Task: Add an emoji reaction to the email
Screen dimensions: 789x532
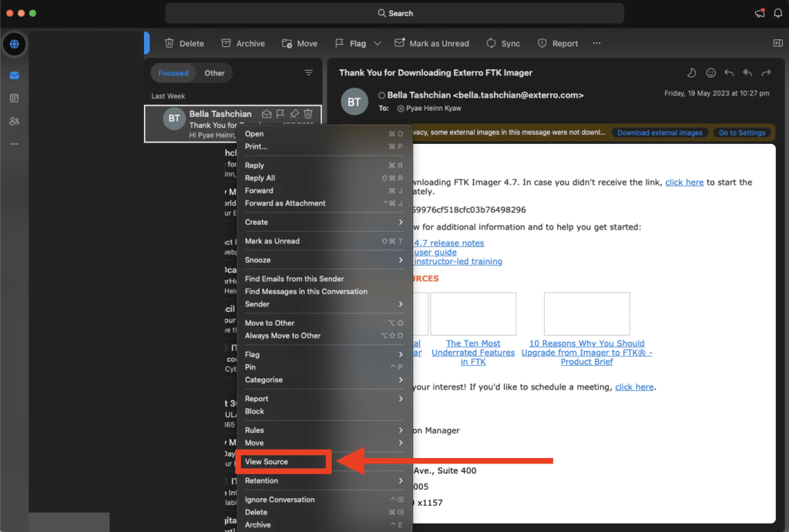Action: click(710, 73)
